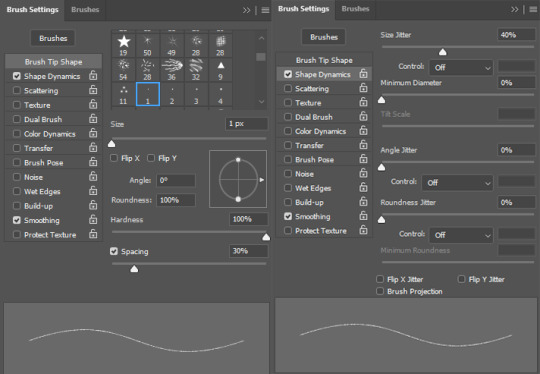Click the Roundness input field
This screenshot has width=540, height=374.
click(x=176, y=200)
